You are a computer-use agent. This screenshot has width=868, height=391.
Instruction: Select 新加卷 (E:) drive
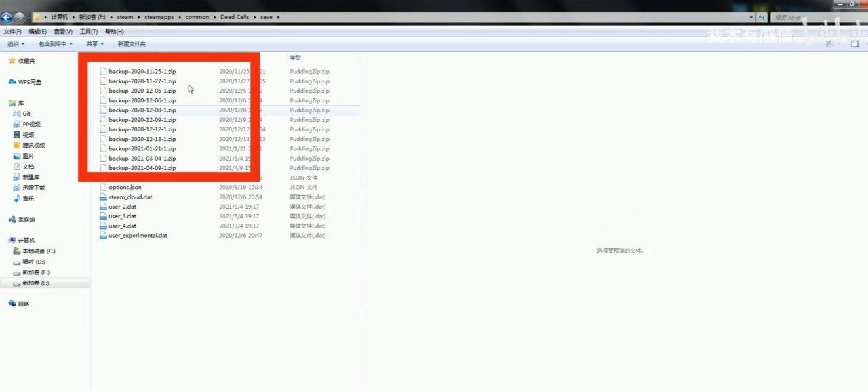36,272
